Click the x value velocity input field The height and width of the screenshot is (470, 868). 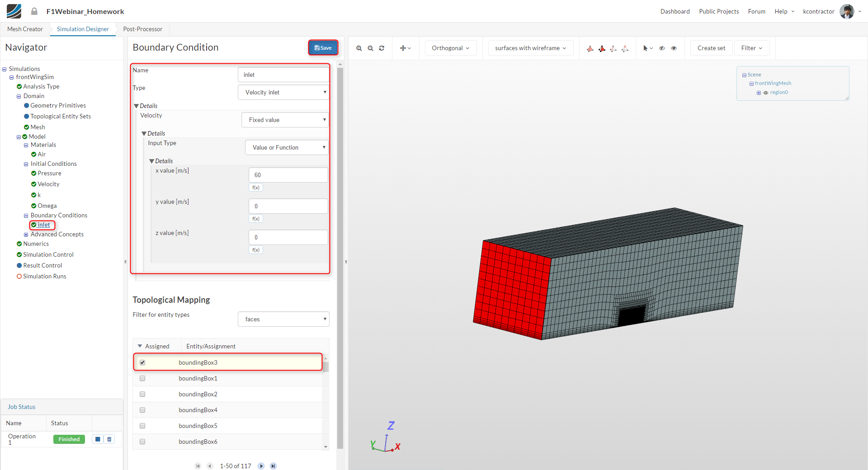tap(288, 175)
